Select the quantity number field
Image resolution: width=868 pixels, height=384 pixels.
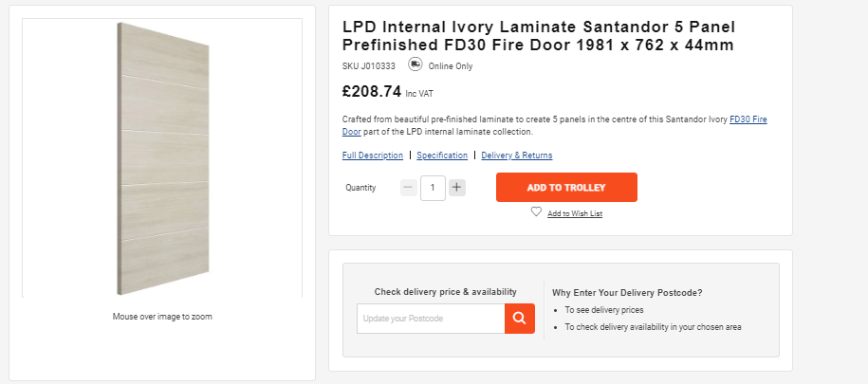pyautogui.click(x=433, y=188)
